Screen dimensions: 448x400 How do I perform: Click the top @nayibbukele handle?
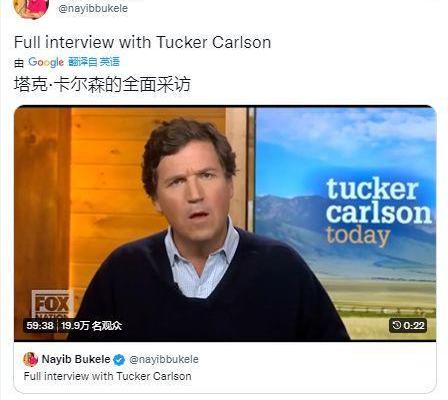(93, 8)
